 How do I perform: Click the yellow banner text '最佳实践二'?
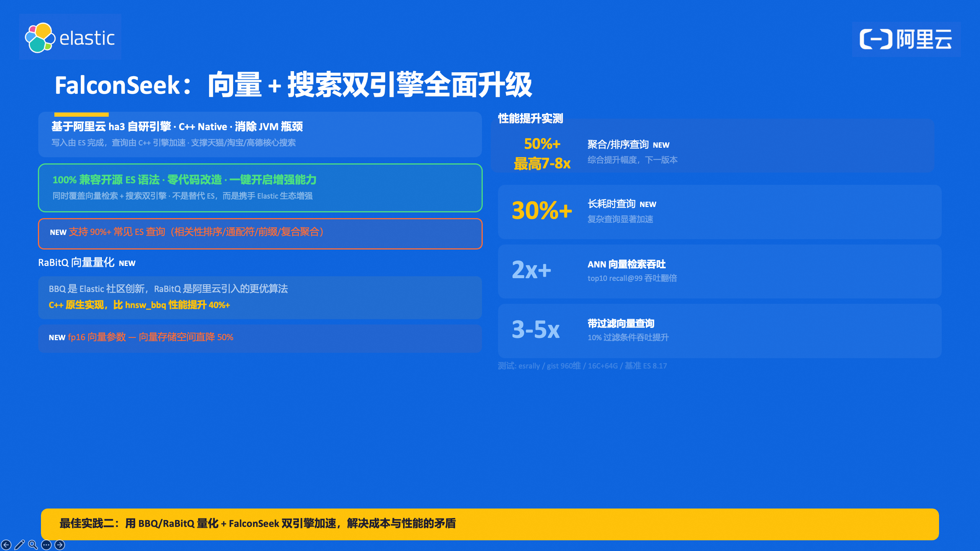(x=87, y=523)
